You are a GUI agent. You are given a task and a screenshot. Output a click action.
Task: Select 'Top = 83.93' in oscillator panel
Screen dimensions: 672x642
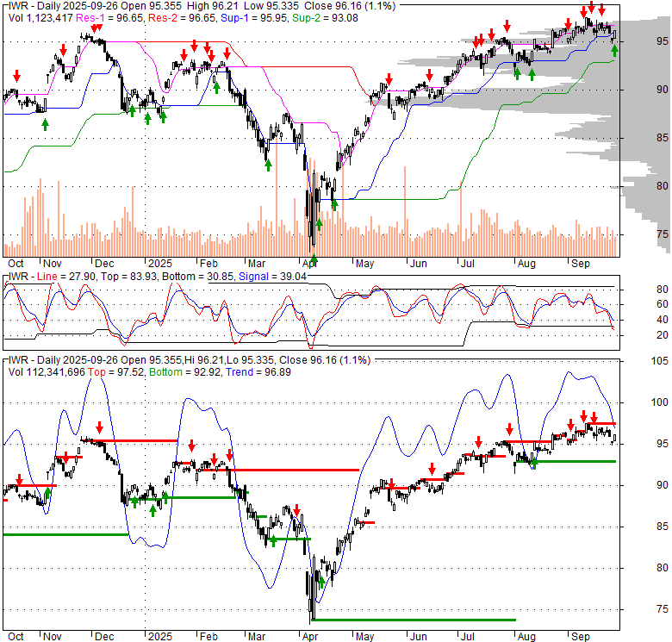(128, 277)
